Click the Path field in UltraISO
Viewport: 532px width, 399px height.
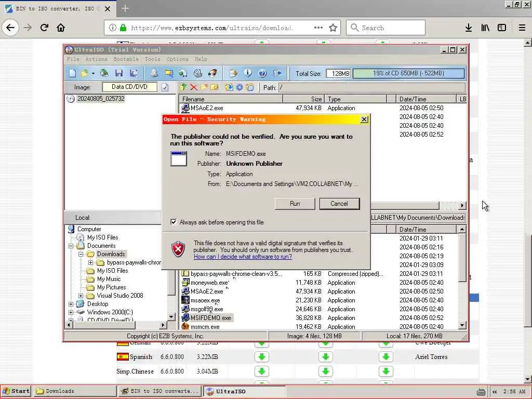coord(372,87)
